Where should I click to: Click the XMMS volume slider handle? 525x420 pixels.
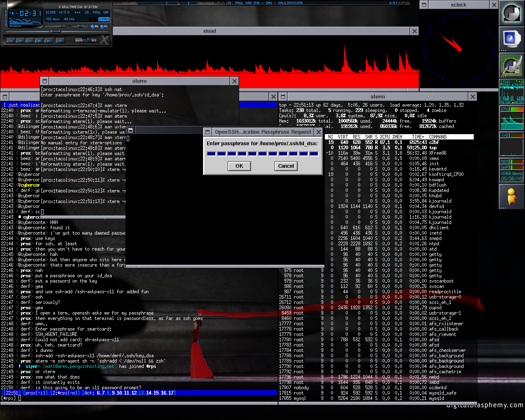pyautogui.click(x=62, y=26)
